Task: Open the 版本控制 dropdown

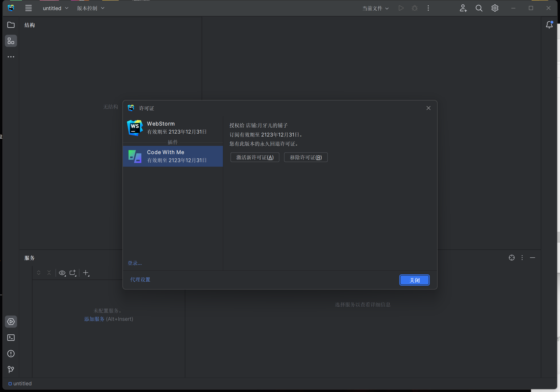Action: pos(91,8)
